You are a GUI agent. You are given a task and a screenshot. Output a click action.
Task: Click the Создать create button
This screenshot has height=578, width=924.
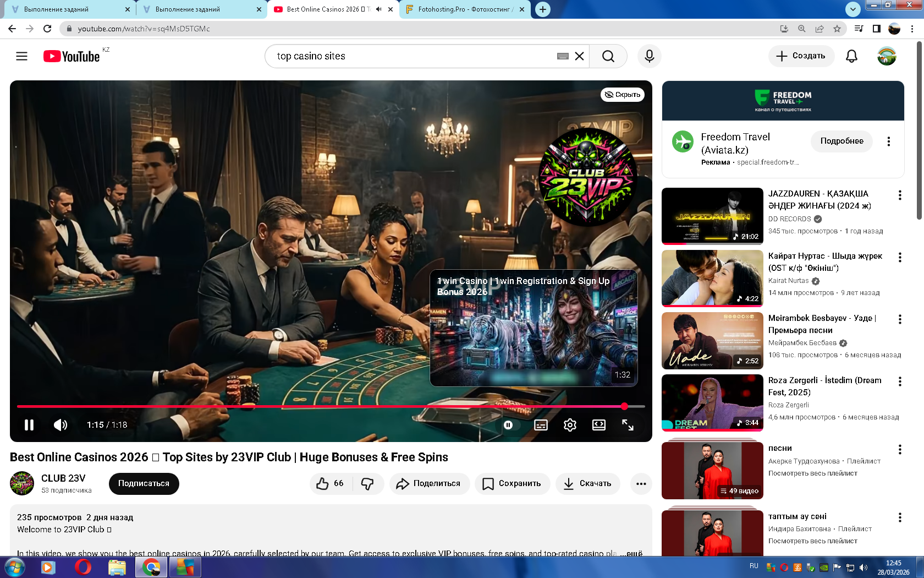pyautogui.click(x=801, y=56)
